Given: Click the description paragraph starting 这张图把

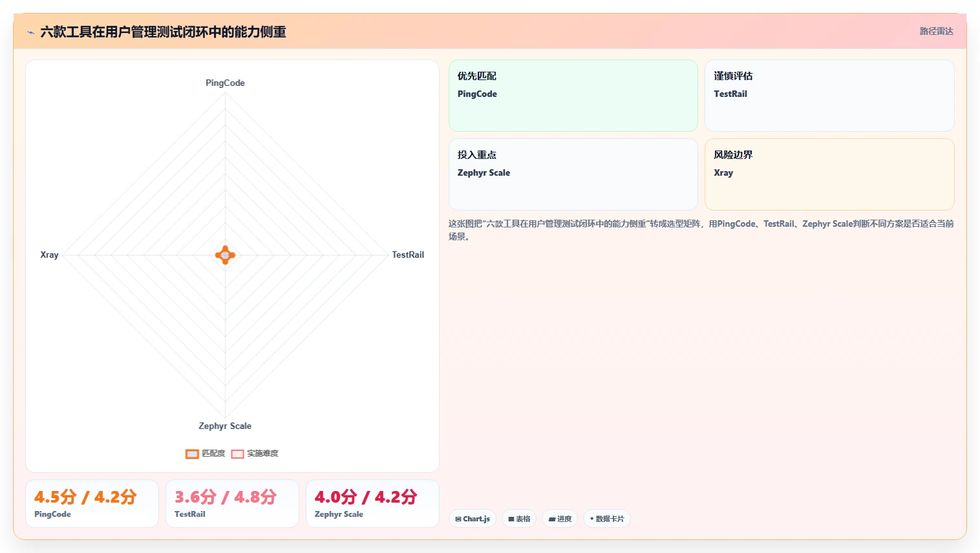Looking at the screenshot, I should coord(701,230).
